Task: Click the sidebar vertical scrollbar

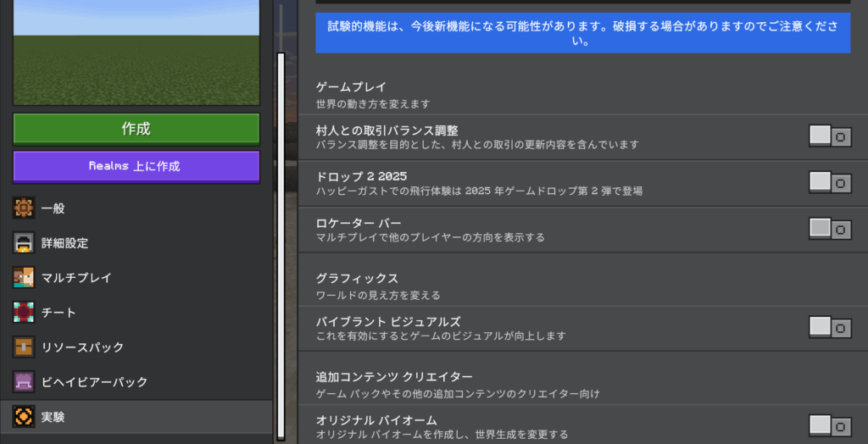Action: pos(281,247)
